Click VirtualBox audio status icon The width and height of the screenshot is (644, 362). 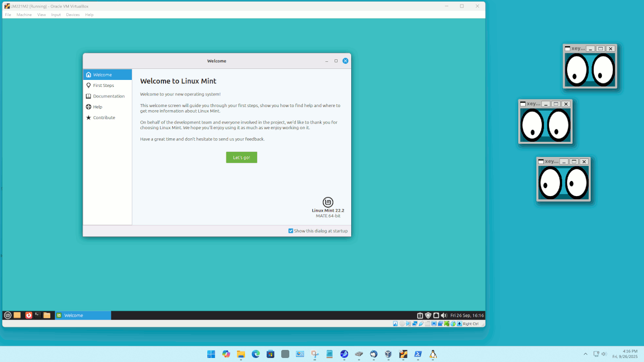(409, 324)
